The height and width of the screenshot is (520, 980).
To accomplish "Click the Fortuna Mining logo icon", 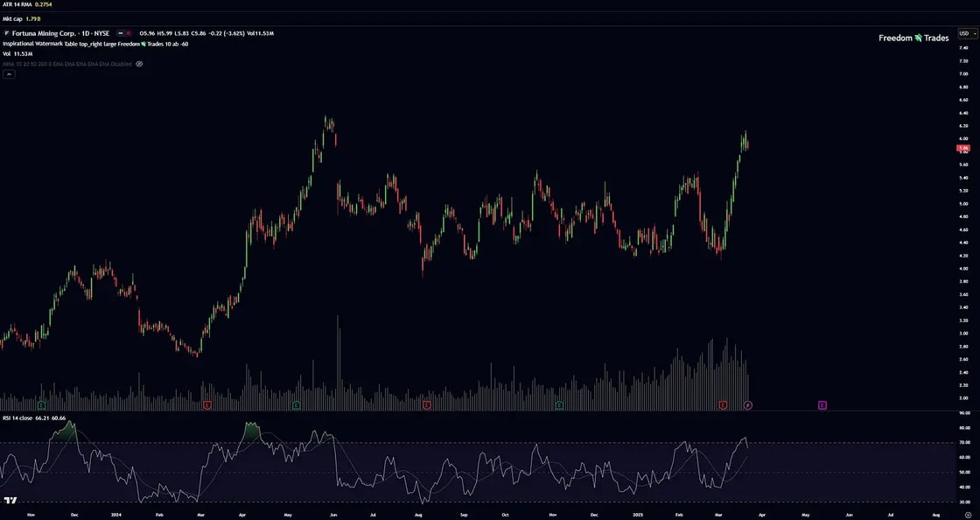I will click(7, 33).
